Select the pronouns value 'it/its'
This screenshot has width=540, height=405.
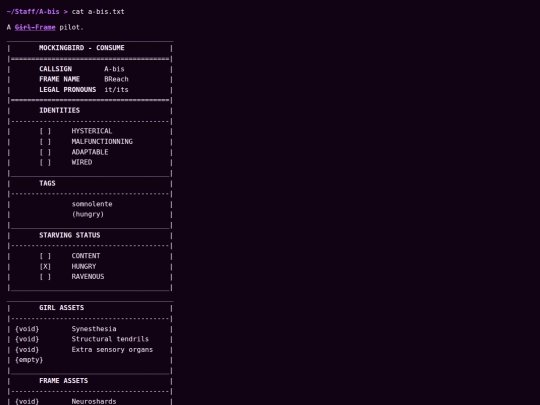click(116, 90)
